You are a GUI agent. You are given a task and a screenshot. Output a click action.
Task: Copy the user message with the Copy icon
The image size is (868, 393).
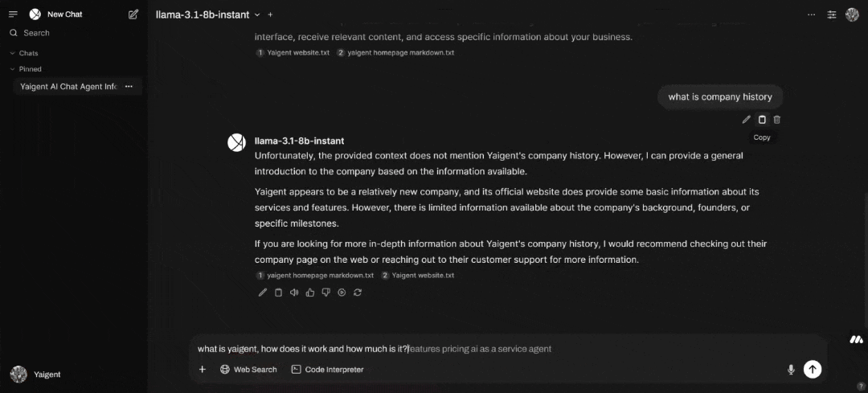[762, 120]
